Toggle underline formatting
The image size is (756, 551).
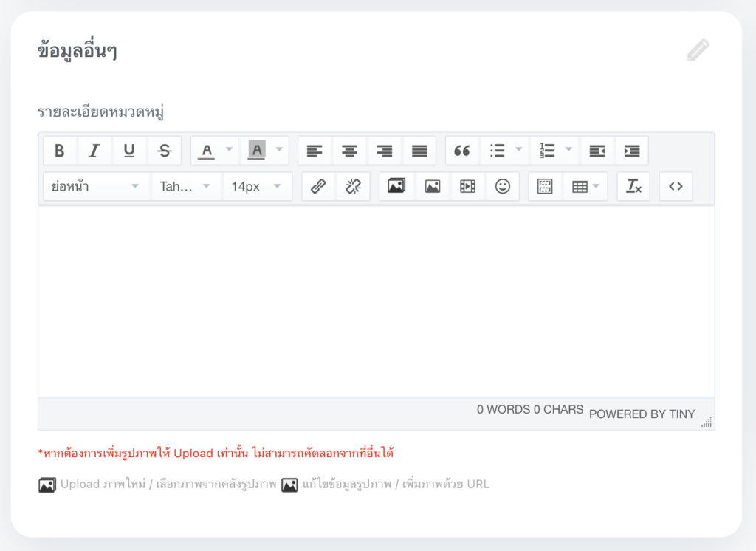click(129, 150)
